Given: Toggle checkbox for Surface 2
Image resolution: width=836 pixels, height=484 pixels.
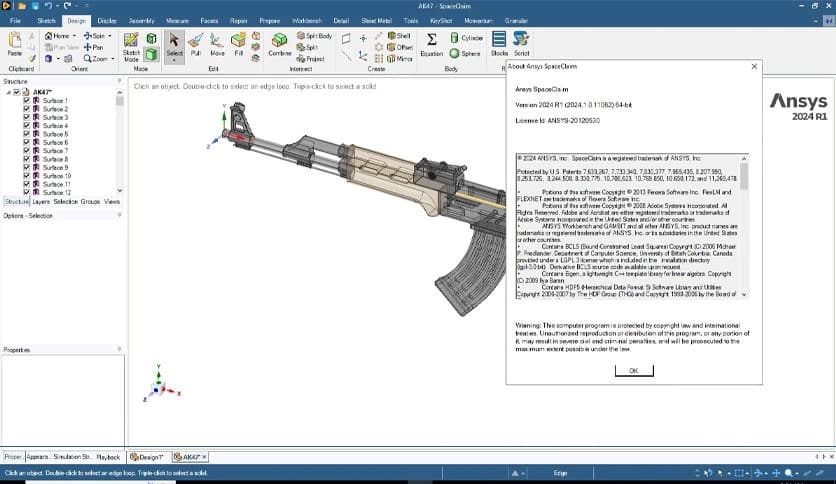Looking at the screenshot, I should (27, 109).
